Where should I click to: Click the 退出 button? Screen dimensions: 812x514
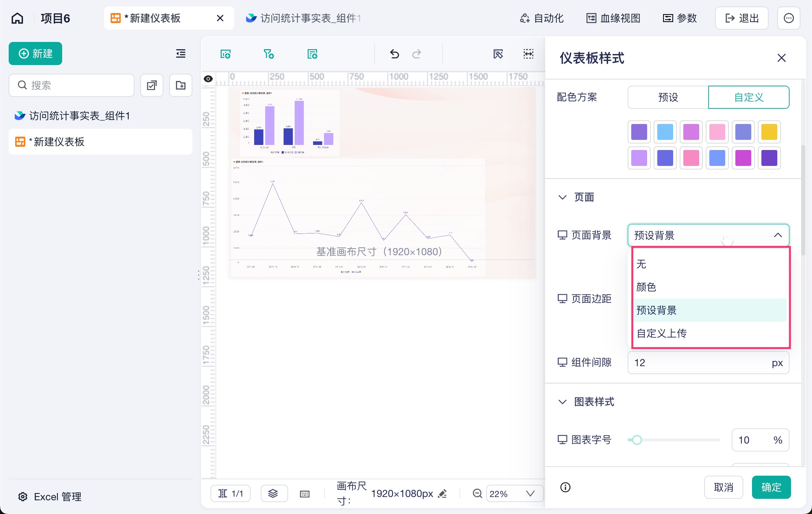(742, 18)
